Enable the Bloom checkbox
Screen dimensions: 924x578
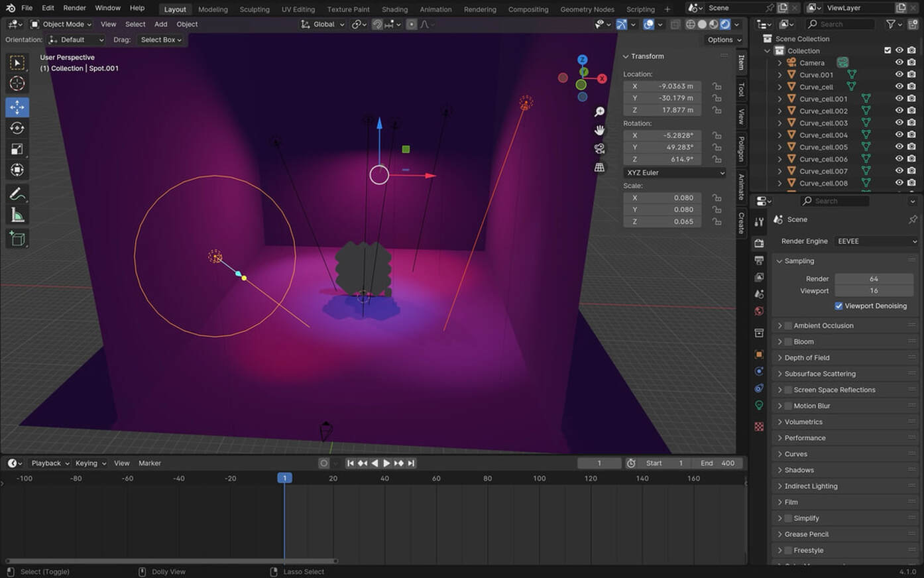point(788,341)
